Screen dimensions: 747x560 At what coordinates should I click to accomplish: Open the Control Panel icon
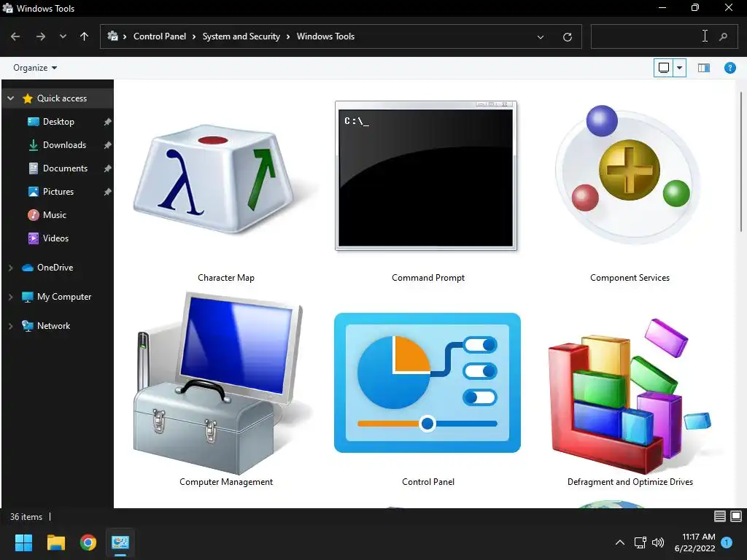(x=427, y=382)
